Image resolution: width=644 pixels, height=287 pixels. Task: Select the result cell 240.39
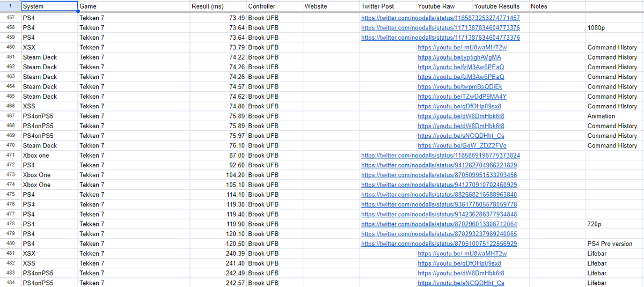coord(217,254)
